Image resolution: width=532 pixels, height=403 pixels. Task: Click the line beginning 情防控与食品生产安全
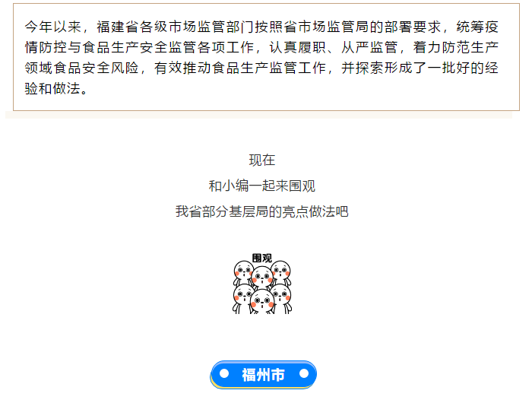(261, 48)
